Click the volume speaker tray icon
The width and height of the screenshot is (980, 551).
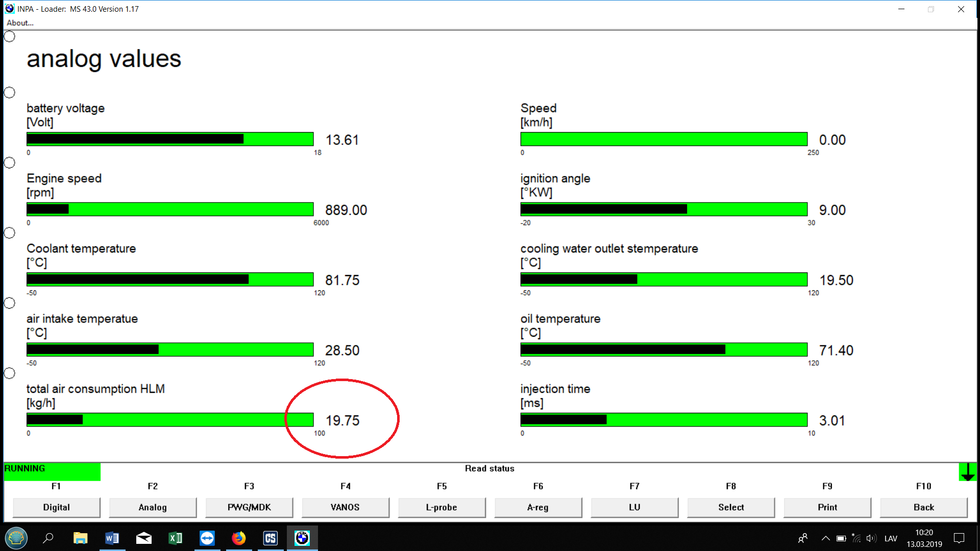coord(871,538)
